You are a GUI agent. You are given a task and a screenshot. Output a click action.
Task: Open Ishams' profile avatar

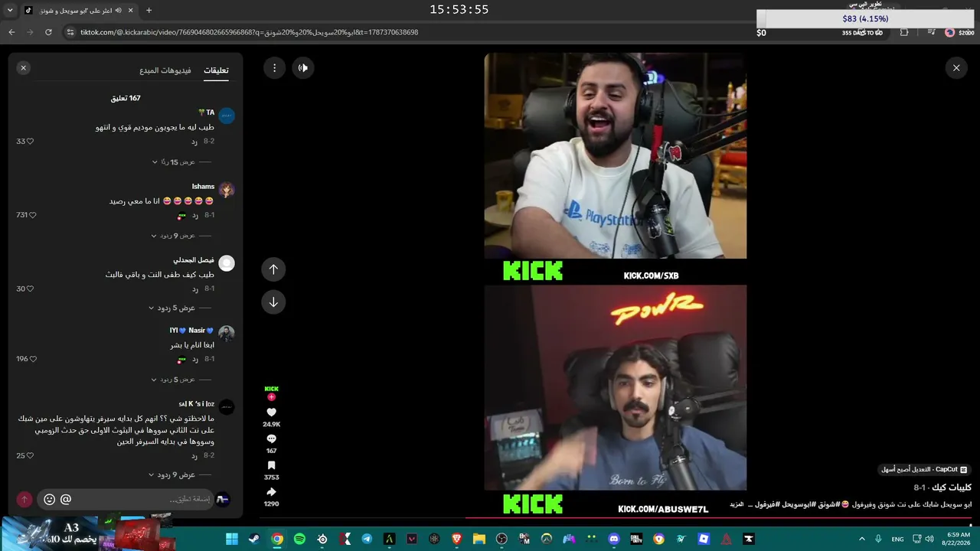click(x=227, y=190)
